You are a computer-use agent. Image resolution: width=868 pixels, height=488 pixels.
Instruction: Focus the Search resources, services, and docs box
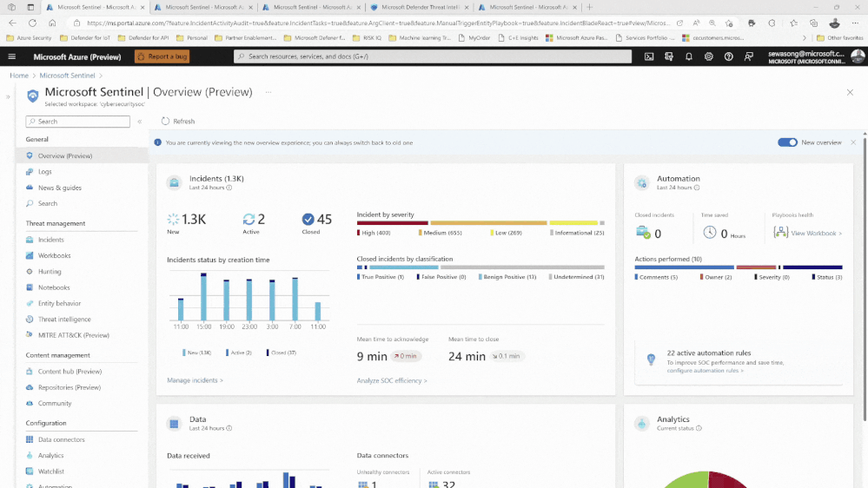tap(433, 56)
